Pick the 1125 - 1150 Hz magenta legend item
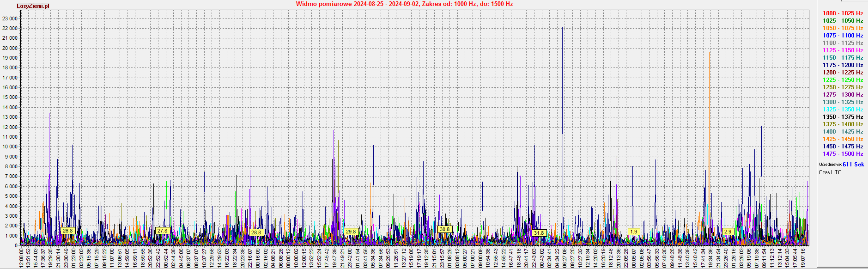 843,50
